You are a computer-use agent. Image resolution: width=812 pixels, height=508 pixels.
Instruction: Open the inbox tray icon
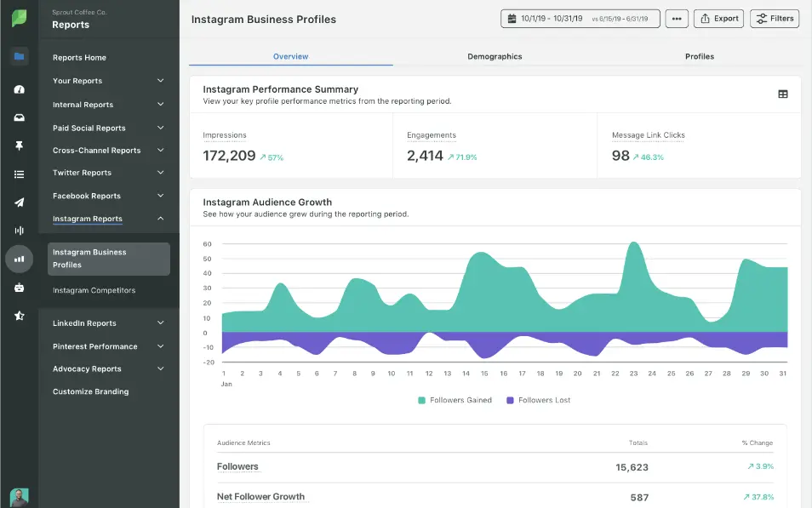click(19, 117)
